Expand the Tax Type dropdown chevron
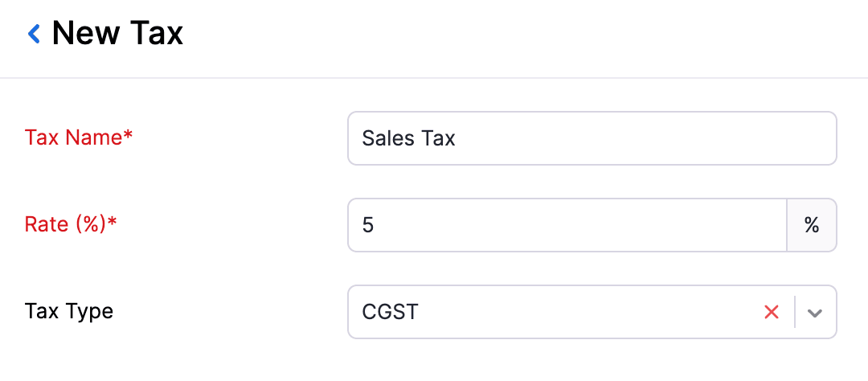The image size is (868, 381). pyautogui.click(x=815, y=312)
